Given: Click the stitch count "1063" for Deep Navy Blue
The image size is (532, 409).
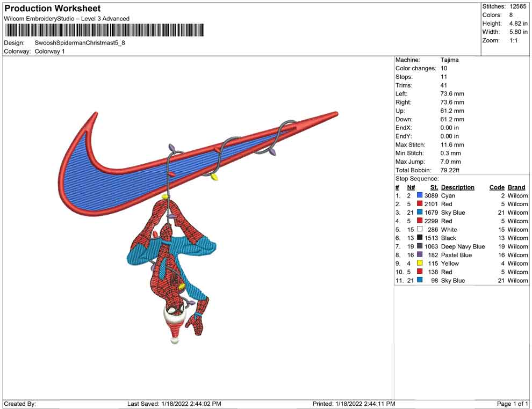Looking at the screenshot, I should (431, 246).
